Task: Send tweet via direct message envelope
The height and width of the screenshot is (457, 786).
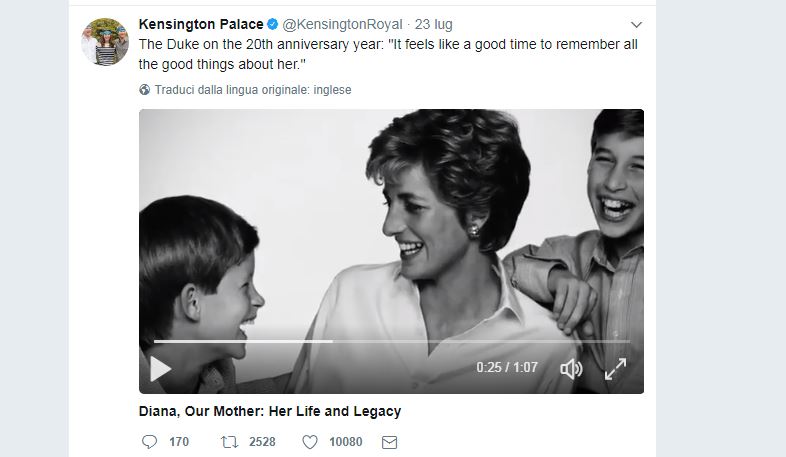Action: (x=390, y=441)
